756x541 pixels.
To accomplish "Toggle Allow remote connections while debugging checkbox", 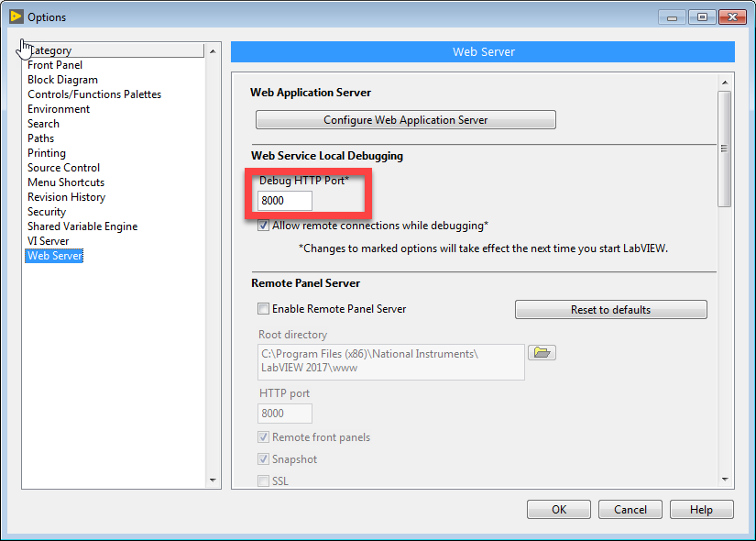I will pos(264,226).
